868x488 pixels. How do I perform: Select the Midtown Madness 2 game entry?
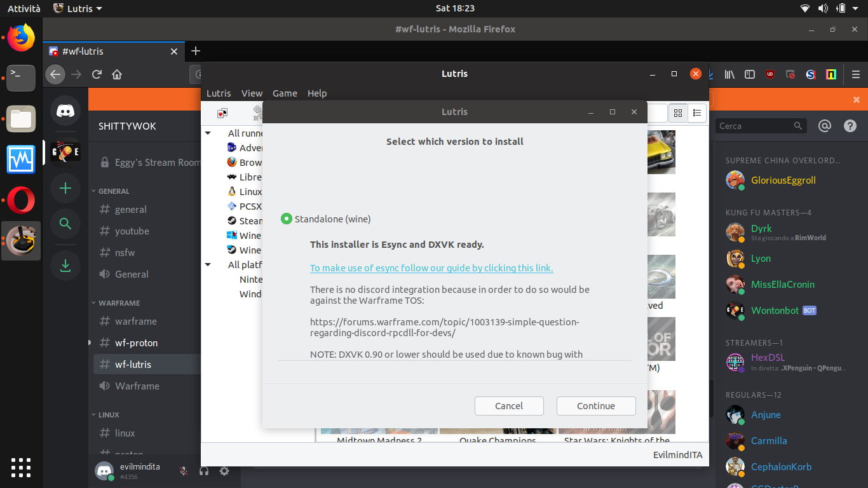(x=379, y=439)
